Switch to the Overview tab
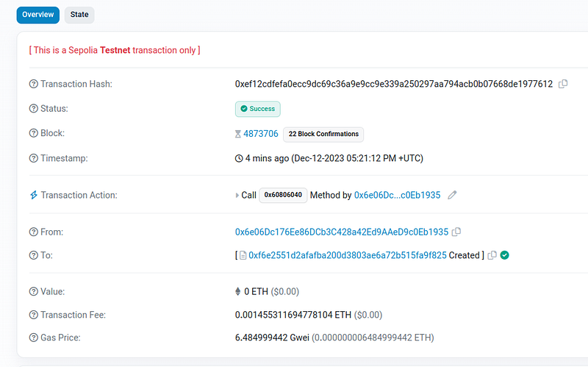 (x=38, y=15)
